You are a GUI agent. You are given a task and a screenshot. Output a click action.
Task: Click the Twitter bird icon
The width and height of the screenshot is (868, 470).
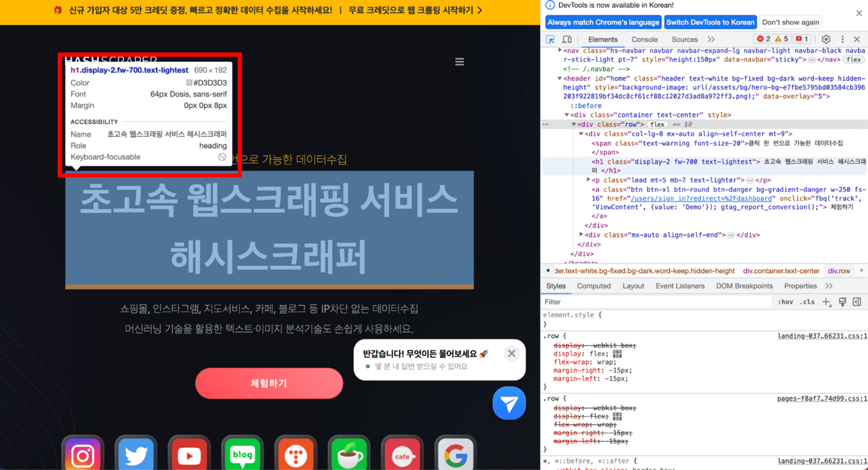pyautogui.click(x=136, y=455)
